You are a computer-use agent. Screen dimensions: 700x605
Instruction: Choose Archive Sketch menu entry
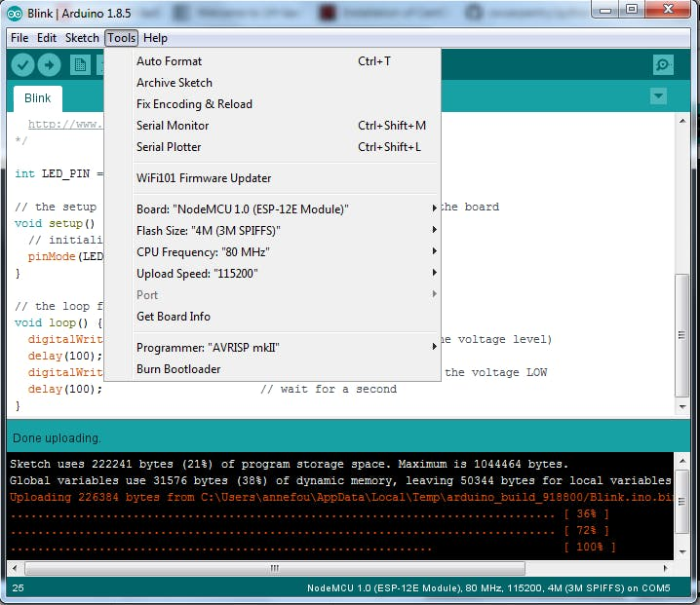(175, 83)
